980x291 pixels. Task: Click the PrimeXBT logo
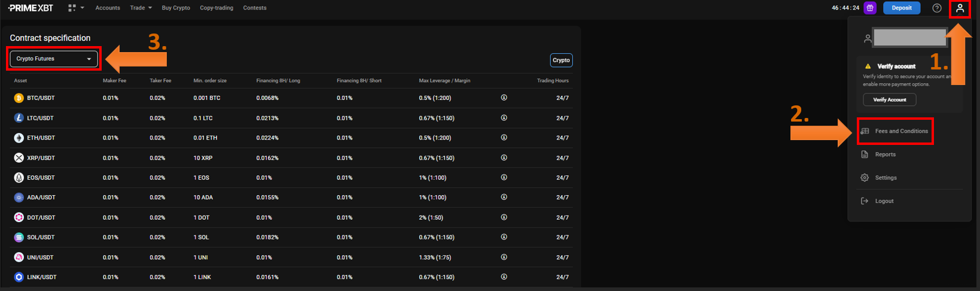(30, 8)
